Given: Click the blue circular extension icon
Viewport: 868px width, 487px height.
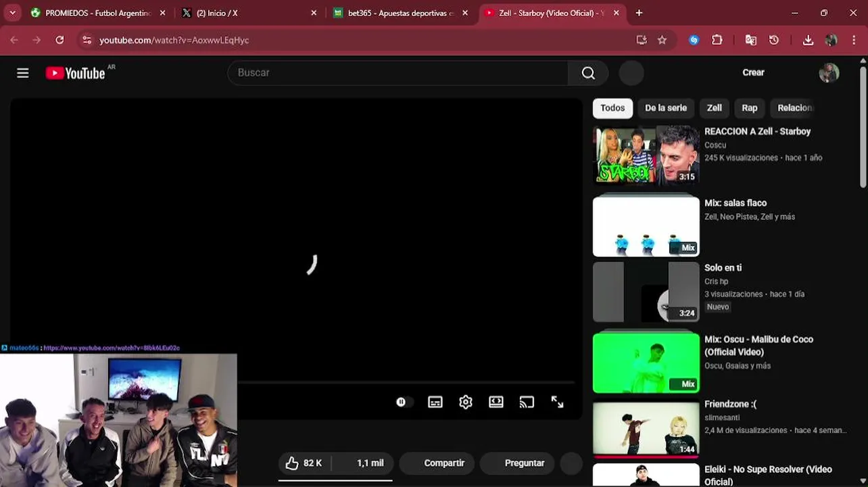Looking at the screenshot, I should tap(694, 41).
